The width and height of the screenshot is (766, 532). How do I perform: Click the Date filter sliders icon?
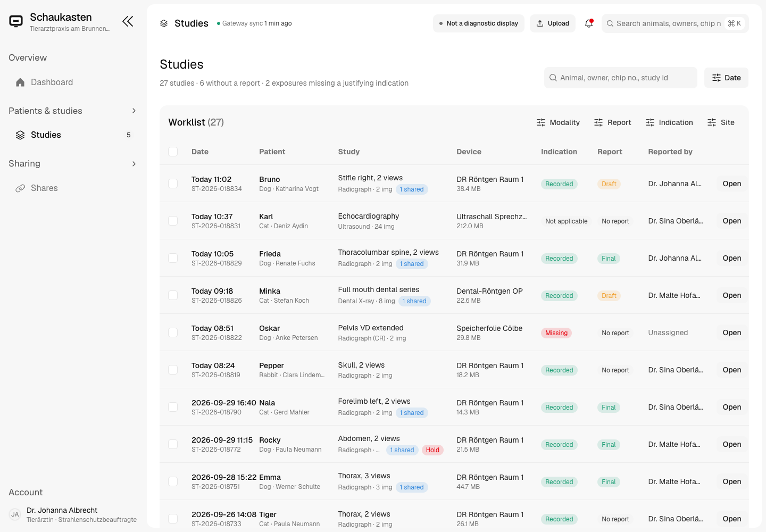click(x=717, y=78)
